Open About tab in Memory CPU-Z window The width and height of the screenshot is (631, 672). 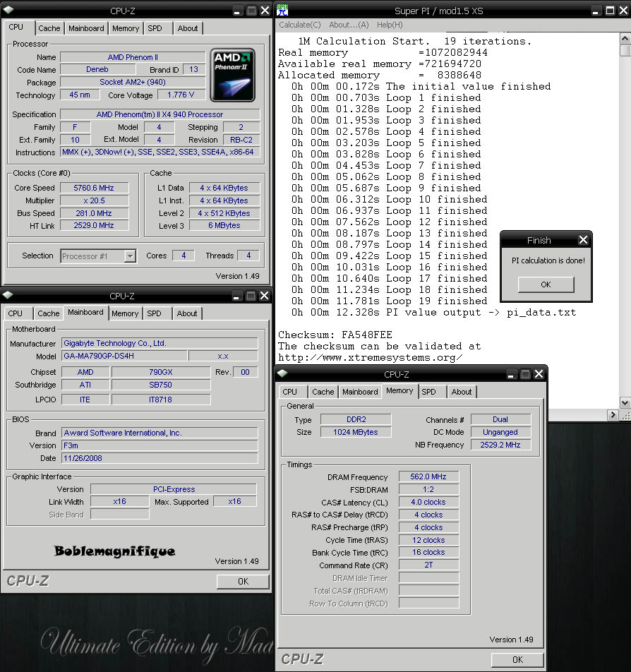[x=461, y=392]
